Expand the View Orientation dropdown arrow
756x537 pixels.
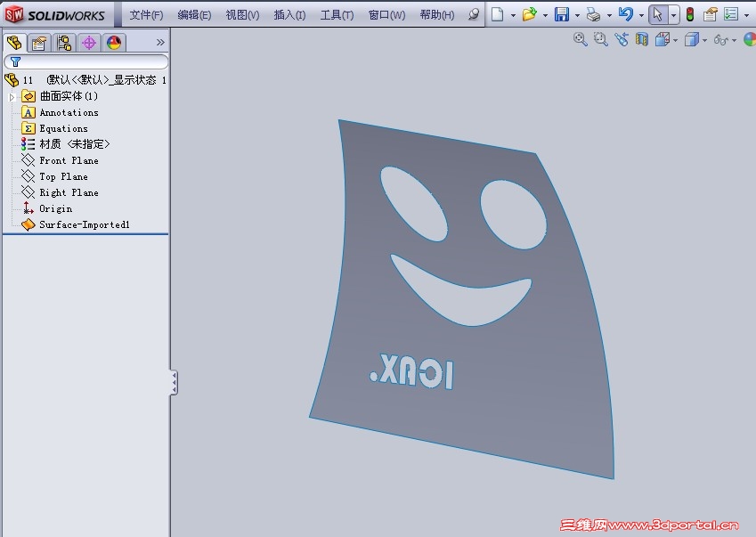676,40
